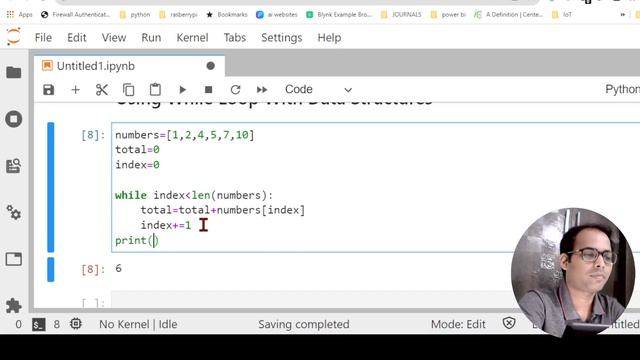Open the Commands palette sidebar icon
Viewport: 640px width, 360px height.
pyautogui.click(x=14, y=166)
